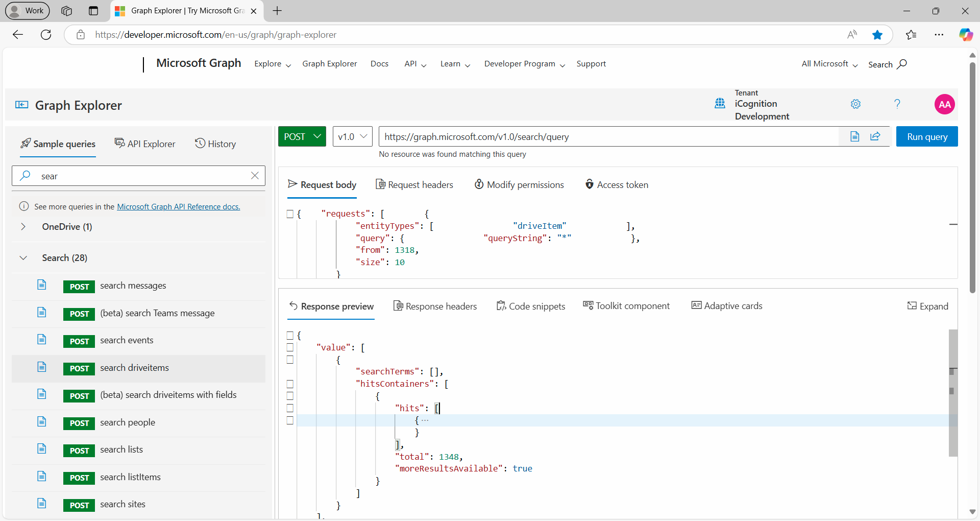Toggle fold box at response root brace
This screenshot has height=521, width=980.
290,336
